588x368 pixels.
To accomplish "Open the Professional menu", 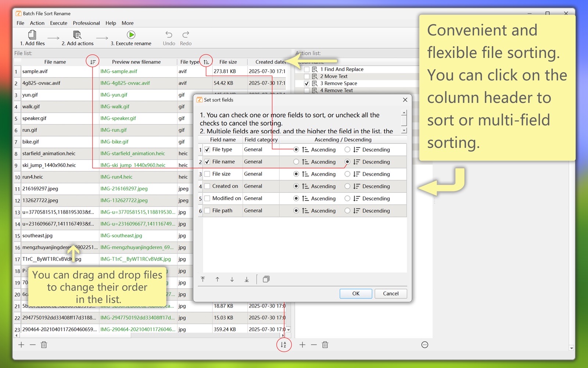I will [x=86, y=23].
